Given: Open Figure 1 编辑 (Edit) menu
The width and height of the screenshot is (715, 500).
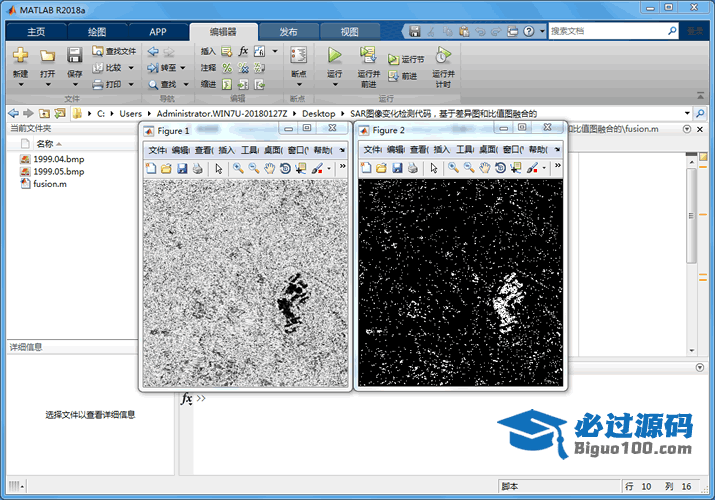Looking at the screenshot, I should point(181,150).
